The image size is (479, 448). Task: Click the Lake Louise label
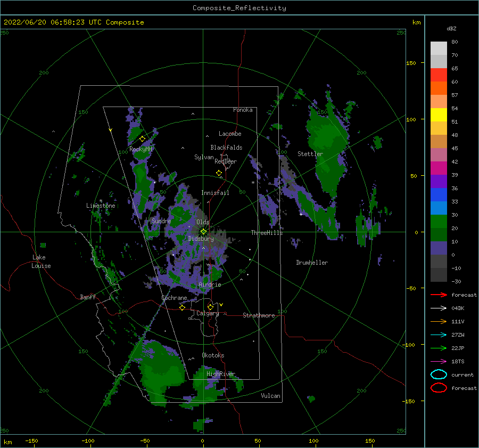pyautogui.click(x=41, y=262)
